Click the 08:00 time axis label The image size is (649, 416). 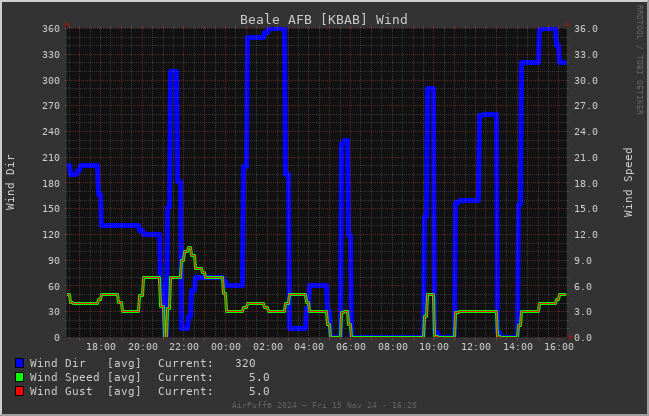(x=393, y=346)
